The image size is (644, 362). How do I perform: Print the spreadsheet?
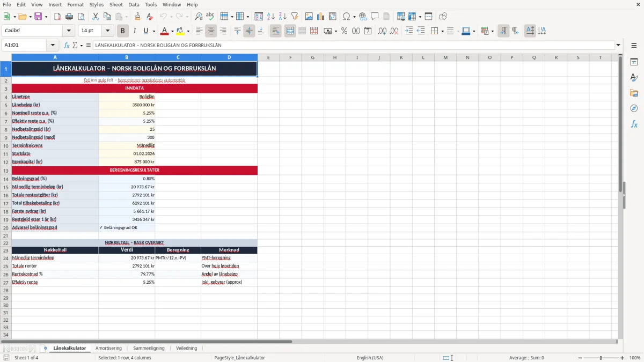click(69, 17)
